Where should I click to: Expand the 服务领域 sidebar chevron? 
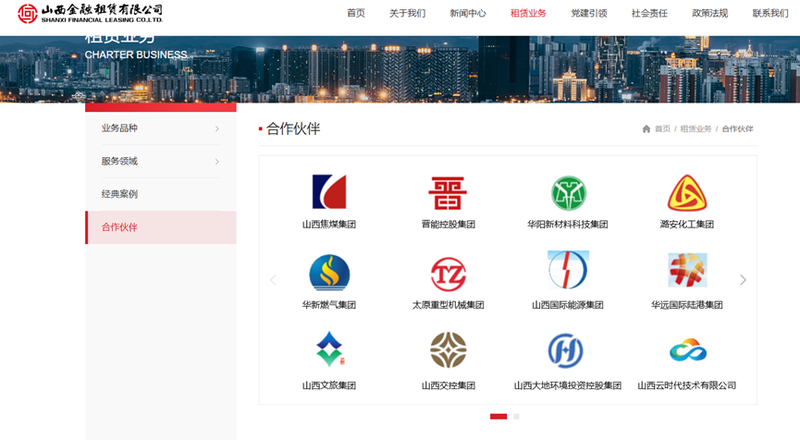217,162
